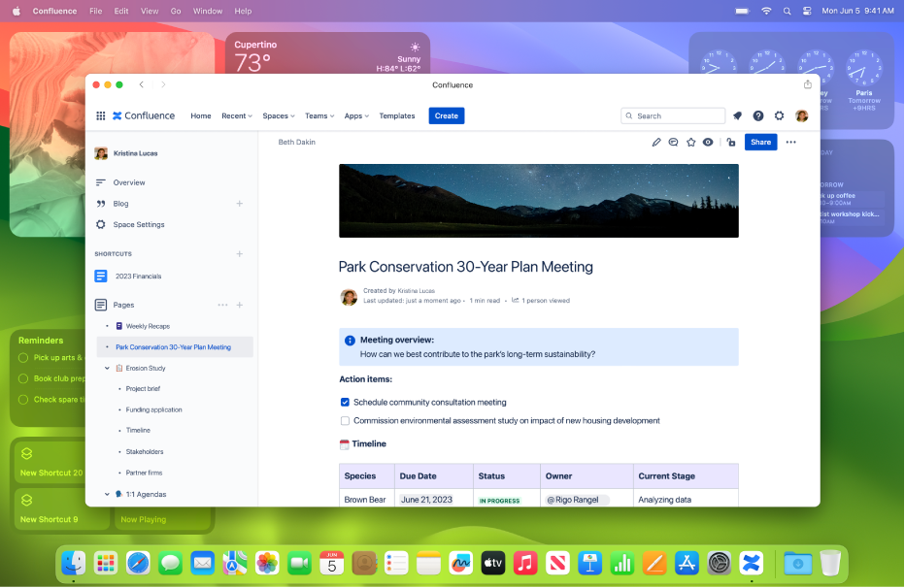Open the more actions ellipsis beside Share
This screenshot has height=588, width=905.
click(x=790, y=143)
